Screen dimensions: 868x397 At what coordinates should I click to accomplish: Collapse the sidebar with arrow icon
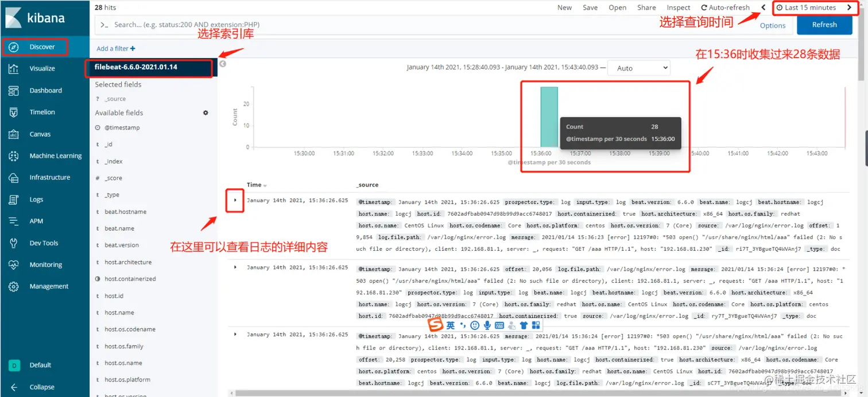click(x=14, y=387)
